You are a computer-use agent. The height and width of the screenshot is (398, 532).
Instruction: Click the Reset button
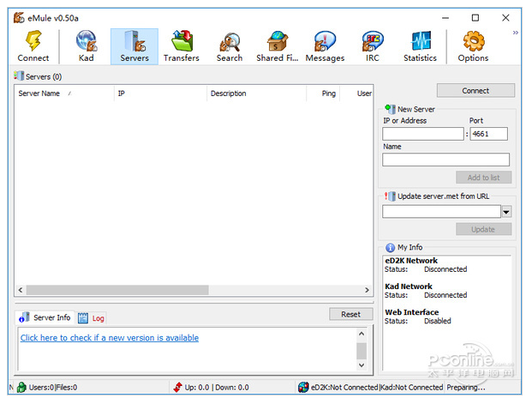[351, 314]
